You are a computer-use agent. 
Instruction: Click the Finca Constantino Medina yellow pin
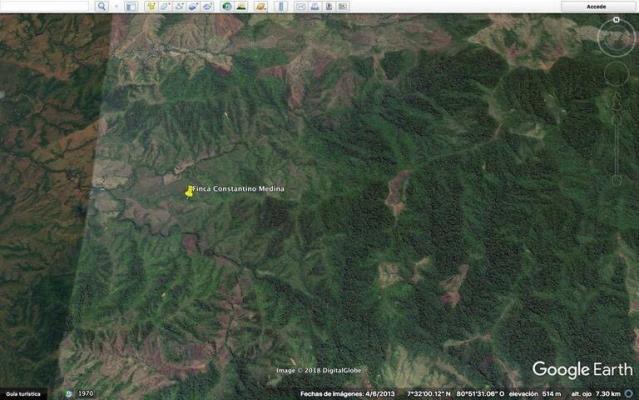(189, 190)
